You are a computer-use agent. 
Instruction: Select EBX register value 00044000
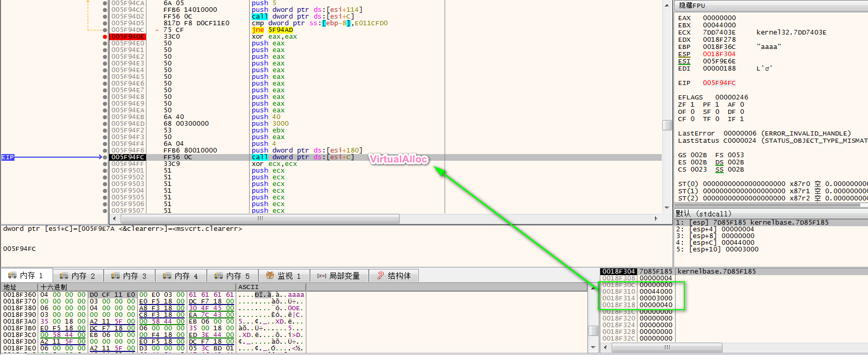pyautogui.click(x=719, y=25)
